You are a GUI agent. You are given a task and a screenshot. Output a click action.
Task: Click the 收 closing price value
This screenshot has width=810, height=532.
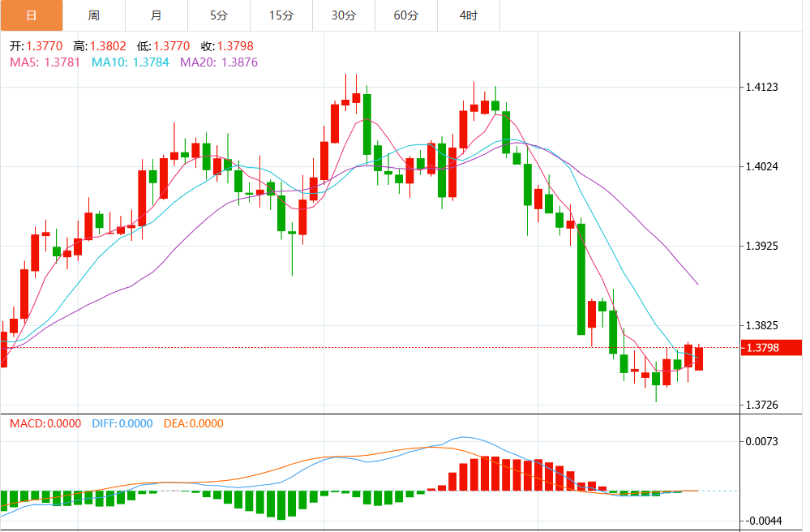233,46
